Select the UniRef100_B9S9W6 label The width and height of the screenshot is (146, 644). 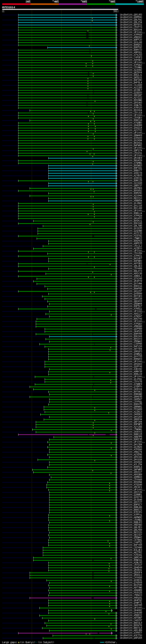tap(131, 100)
